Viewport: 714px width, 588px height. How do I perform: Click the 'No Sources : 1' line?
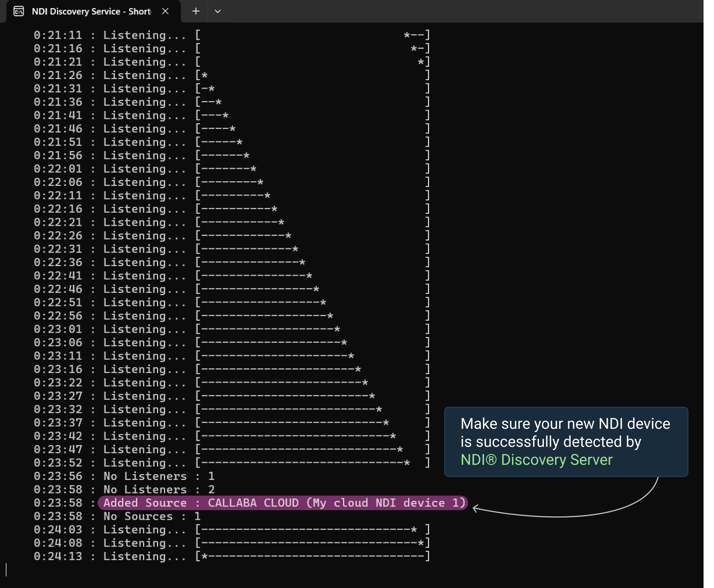117,516
